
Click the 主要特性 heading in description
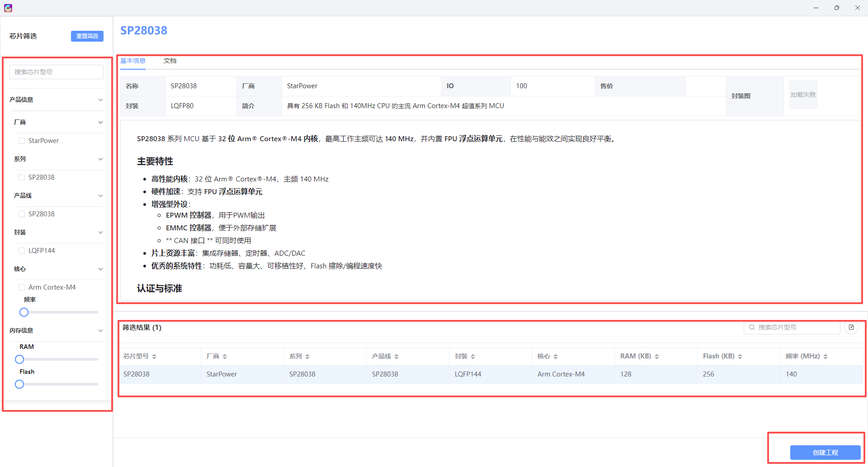[155, 161]
